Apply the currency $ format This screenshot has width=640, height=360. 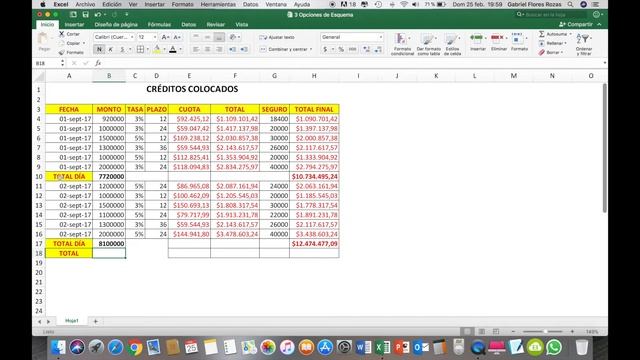pos(325,49)
